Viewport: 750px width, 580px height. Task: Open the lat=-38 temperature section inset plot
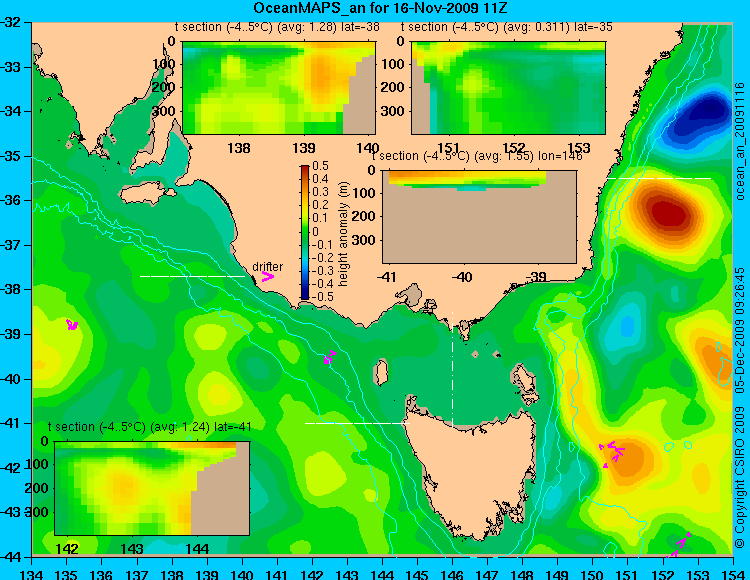tap(279, 88)
